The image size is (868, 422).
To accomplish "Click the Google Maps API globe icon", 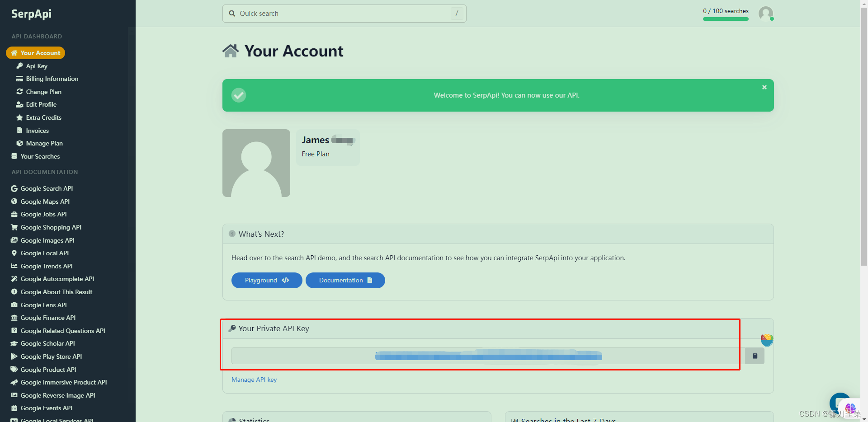I will (x=14, y=202).
